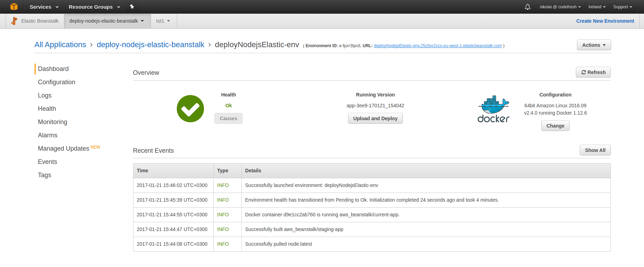Click the Upload and Deploy button
Image resolution: width=644 pixels, height=267 pixels.
(375, 118)
